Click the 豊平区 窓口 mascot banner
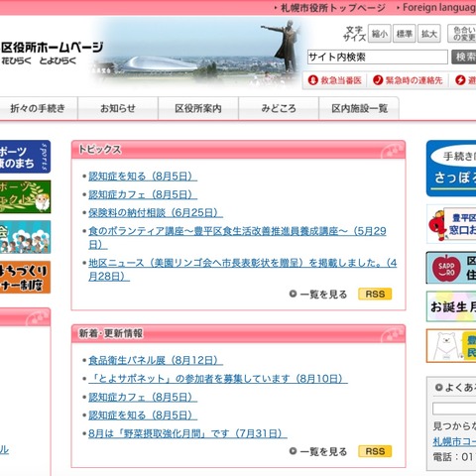 coord(451,224)
